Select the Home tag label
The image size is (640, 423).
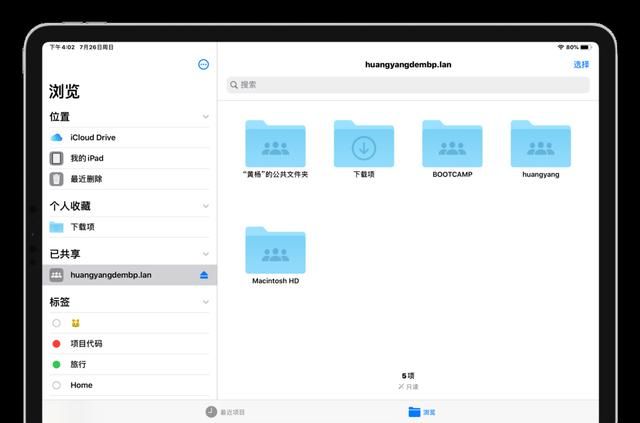pos(81,385)
